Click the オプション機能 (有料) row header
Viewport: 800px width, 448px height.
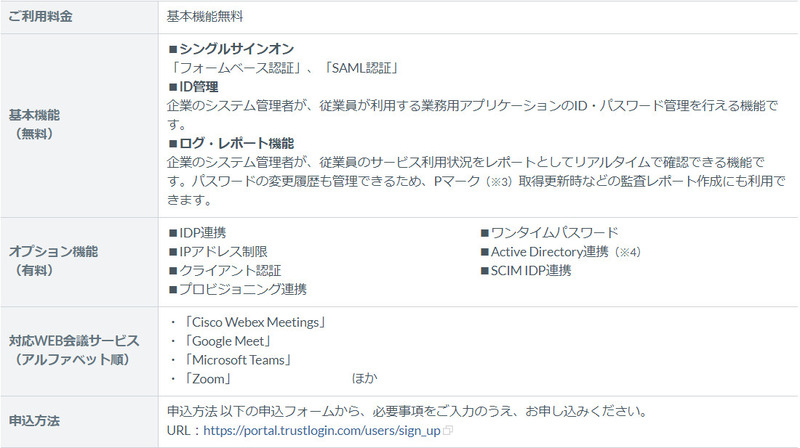click(48, 261)
